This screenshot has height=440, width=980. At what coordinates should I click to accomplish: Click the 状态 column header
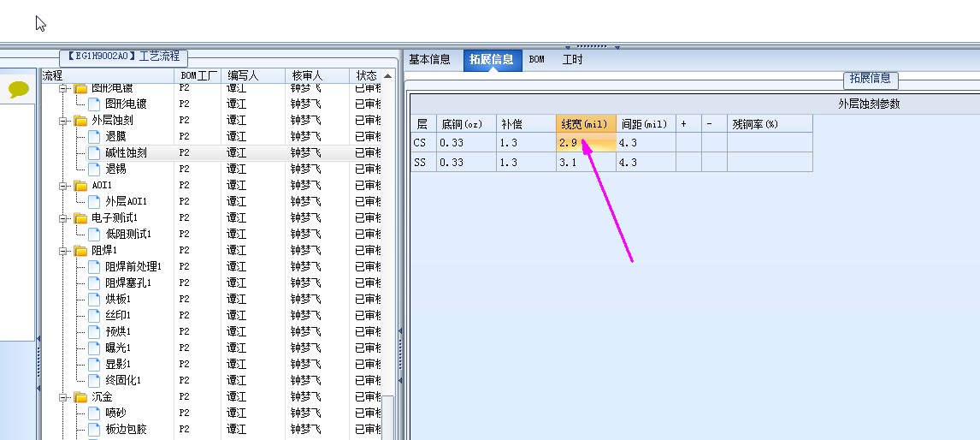pos(366,75)
